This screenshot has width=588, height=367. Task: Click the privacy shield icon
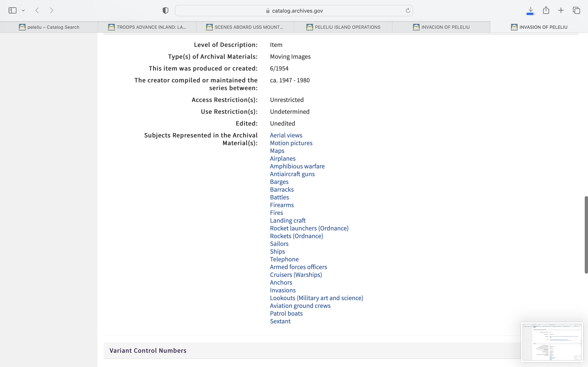[x=165, y=10]
